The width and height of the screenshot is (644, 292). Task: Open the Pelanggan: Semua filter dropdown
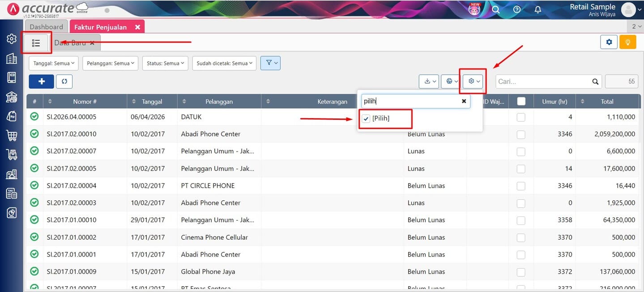tap(111, 63)
